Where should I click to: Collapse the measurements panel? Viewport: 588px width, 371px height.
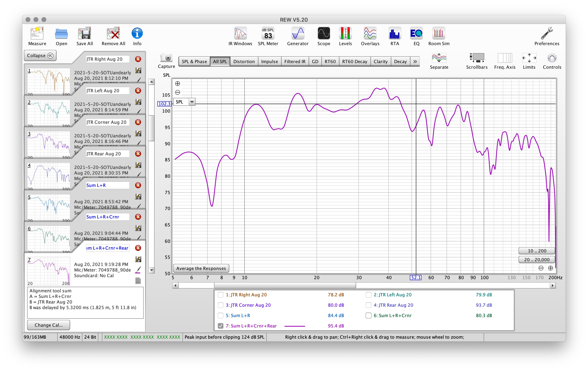(40, 56)
